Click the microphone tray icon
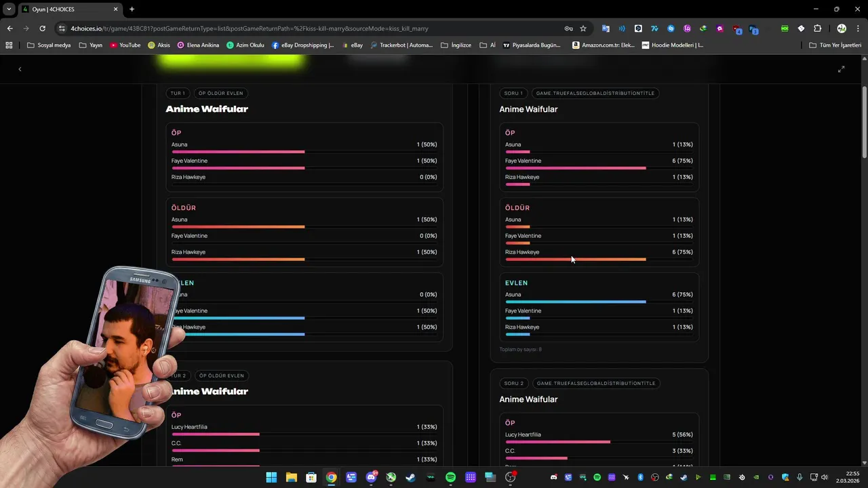 [x=800, y=477]
